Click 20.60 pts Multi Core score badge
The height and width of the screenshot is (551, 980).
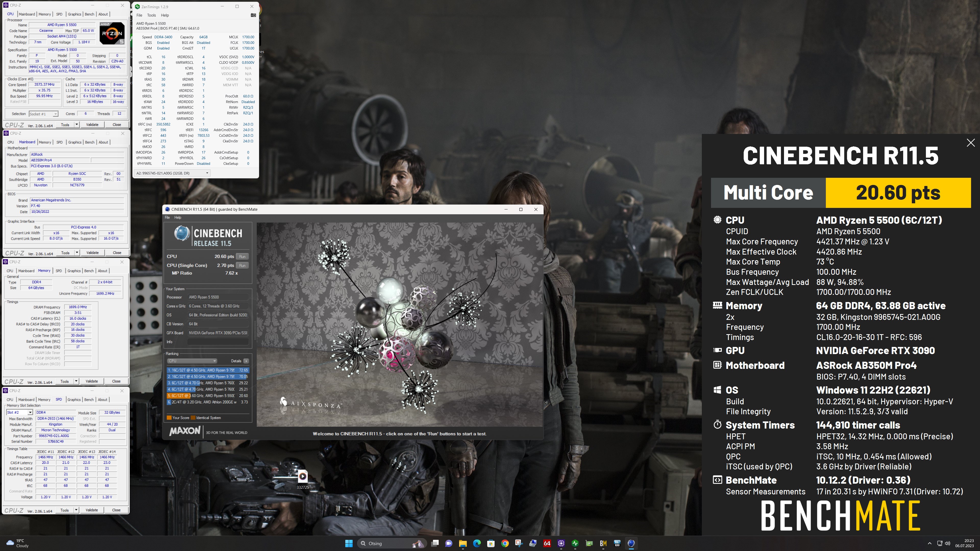click(x=898, y=193)
